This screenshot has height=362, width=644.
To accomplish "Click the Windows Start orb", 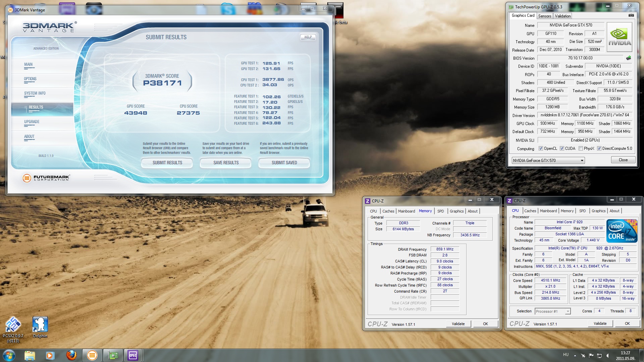I will pyautogui.click(x=9, y=355).
